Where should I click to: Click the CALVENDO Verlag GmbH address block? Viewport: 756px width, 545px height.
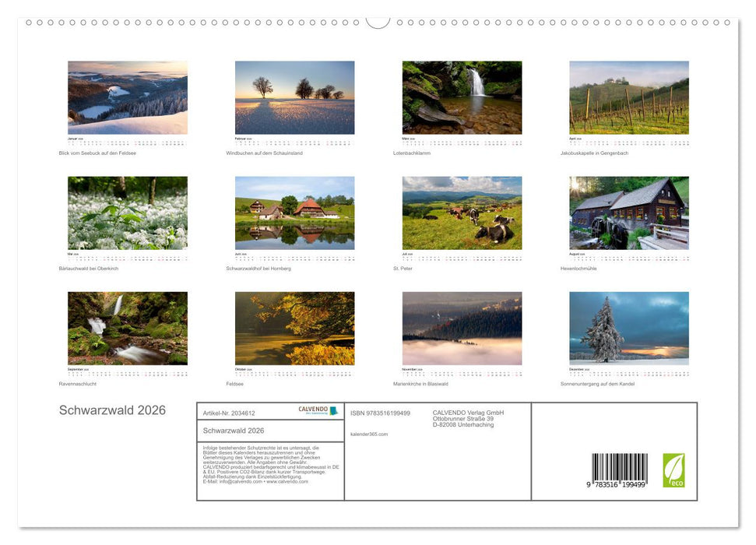[467, 417]
